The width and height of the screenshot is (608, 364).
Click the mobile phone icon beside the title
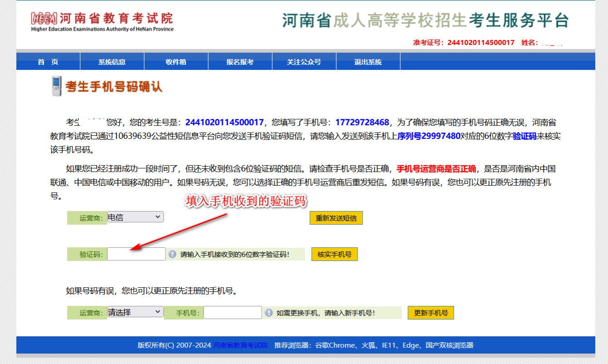pyautogui.click(x=57, y=86)
